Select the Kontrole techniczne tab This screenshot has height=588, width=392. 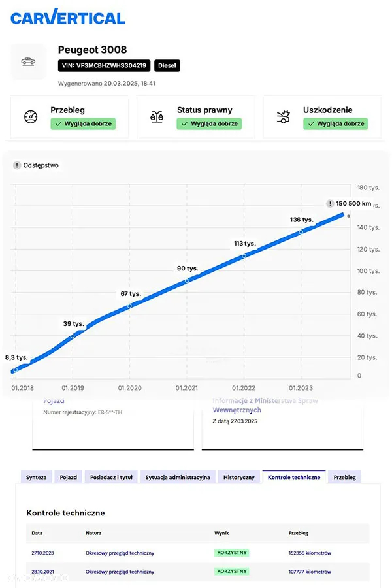294,477
